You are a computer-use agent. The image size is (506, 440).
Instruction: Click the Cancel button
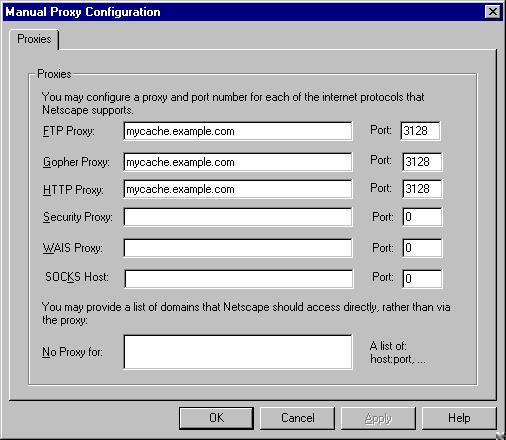(297, 418)
